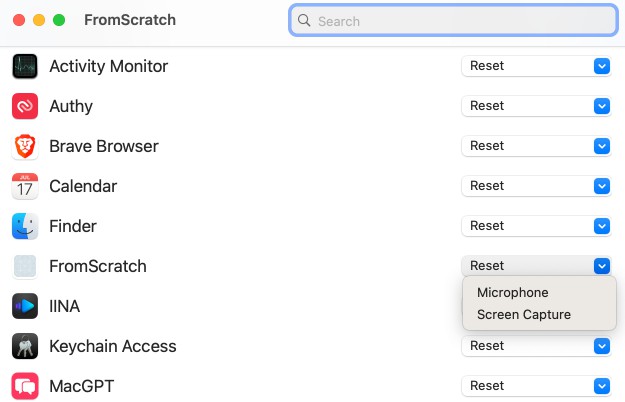The width and height of the screenshot is (625, 402).
Task: Click the Finder face icon
Action: [x=25, y=226]
